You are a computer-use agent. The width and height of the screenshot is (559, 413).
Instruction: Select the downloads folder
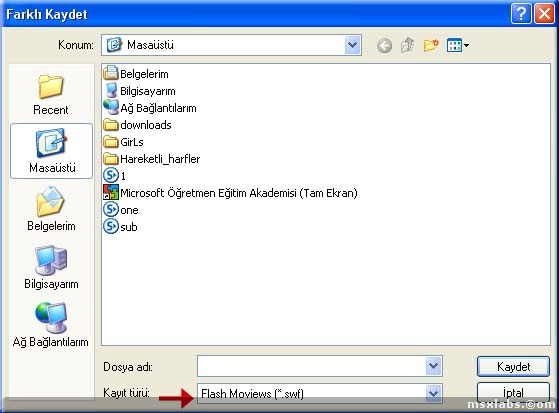pos(138,125)
